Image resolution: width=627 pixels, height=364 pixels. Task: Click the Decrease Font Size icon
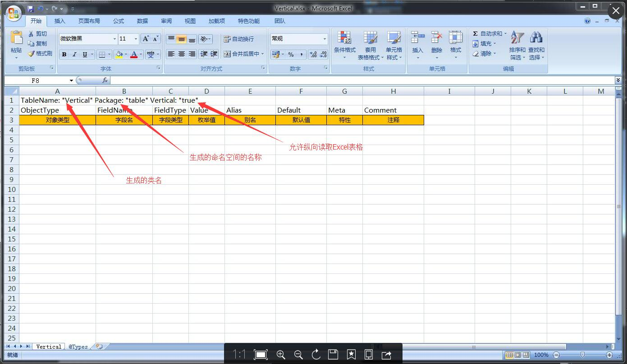coord(156,39)
